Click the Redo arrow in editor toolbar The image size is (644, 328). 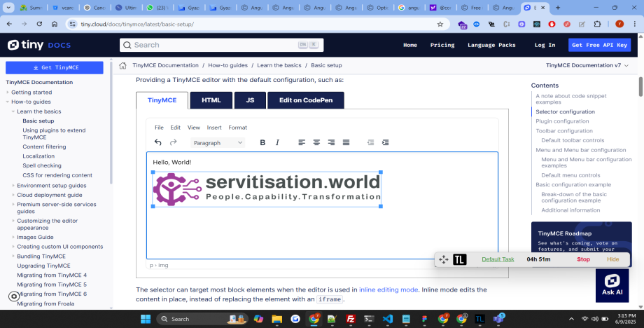[173, 142]
